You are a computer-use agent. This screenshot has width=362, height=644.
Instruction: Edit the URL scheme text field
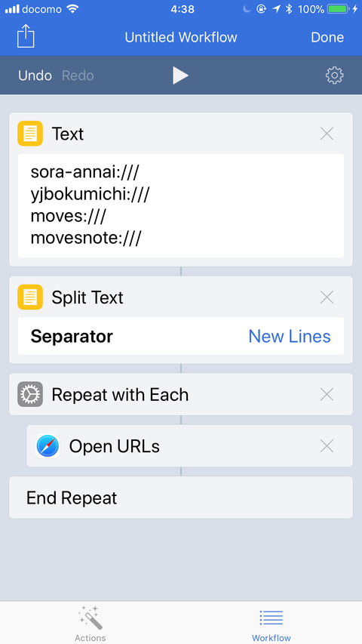pos(181,206)
